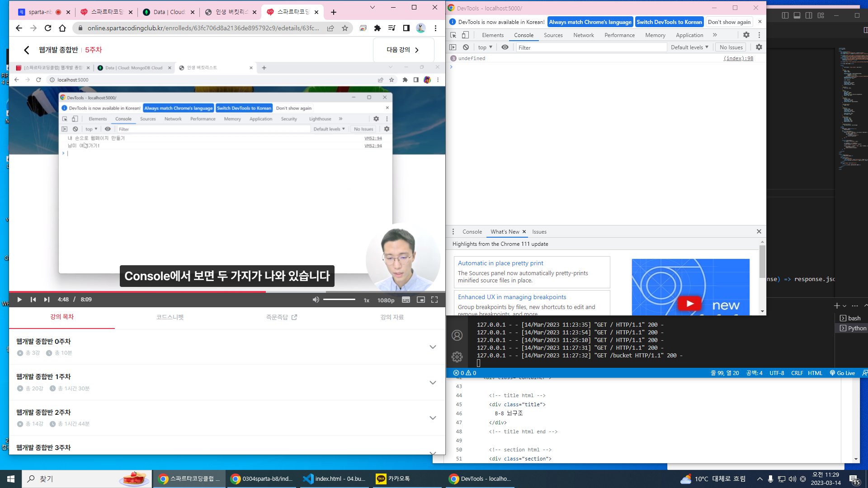Mute the lecture video speaker
The width and height of the screenshot is (868, 488).
pyautogui.click(x=316, y=300)
